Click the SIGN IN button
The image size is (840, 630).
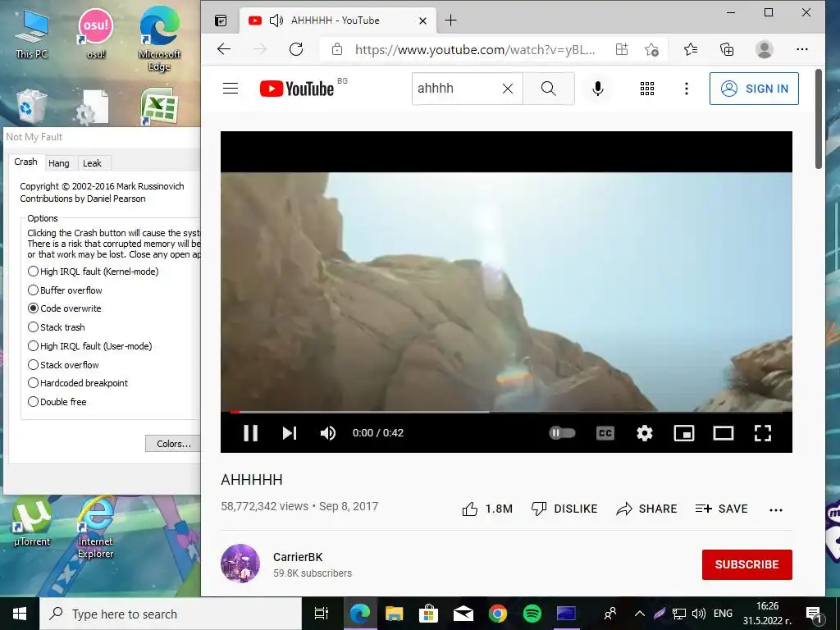coord(754,89)
